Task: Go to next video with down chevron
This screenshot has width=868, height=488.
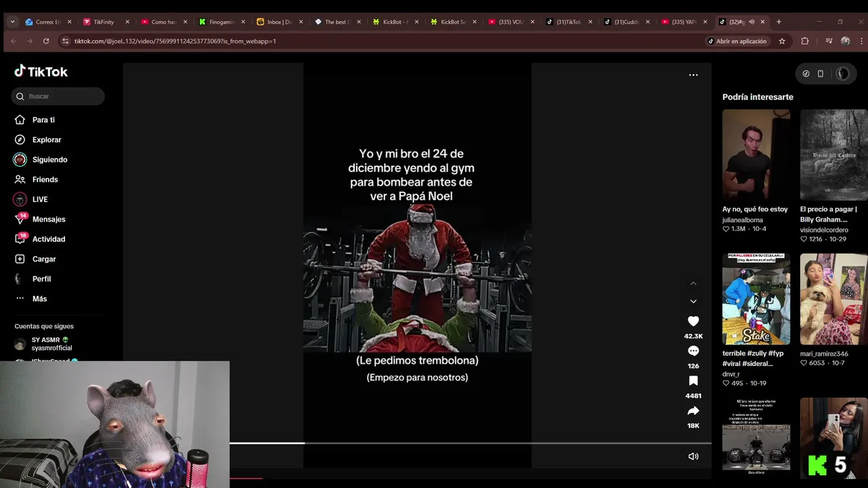Action: click(693, 301)
